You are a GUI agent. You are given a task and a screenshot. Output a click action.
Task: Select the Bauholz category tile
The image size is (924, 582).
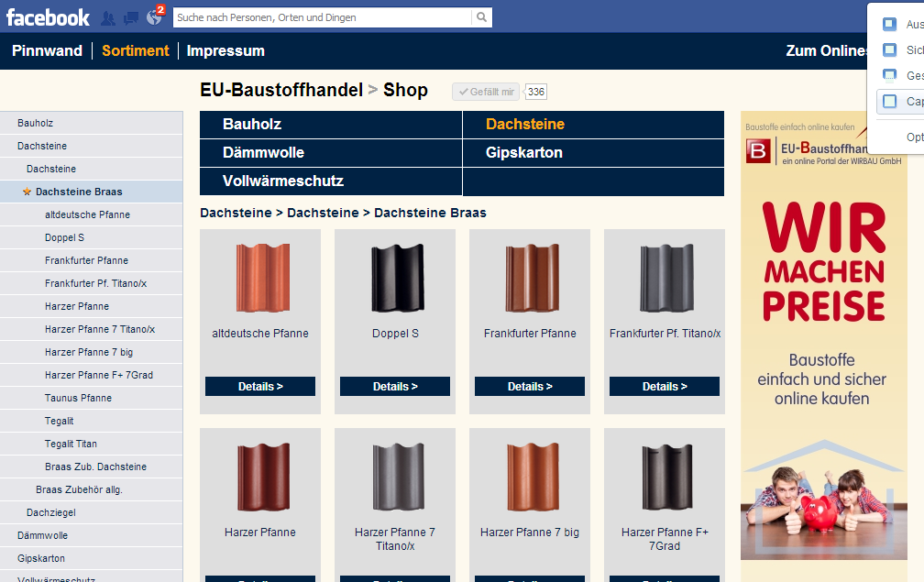point(331,125)
